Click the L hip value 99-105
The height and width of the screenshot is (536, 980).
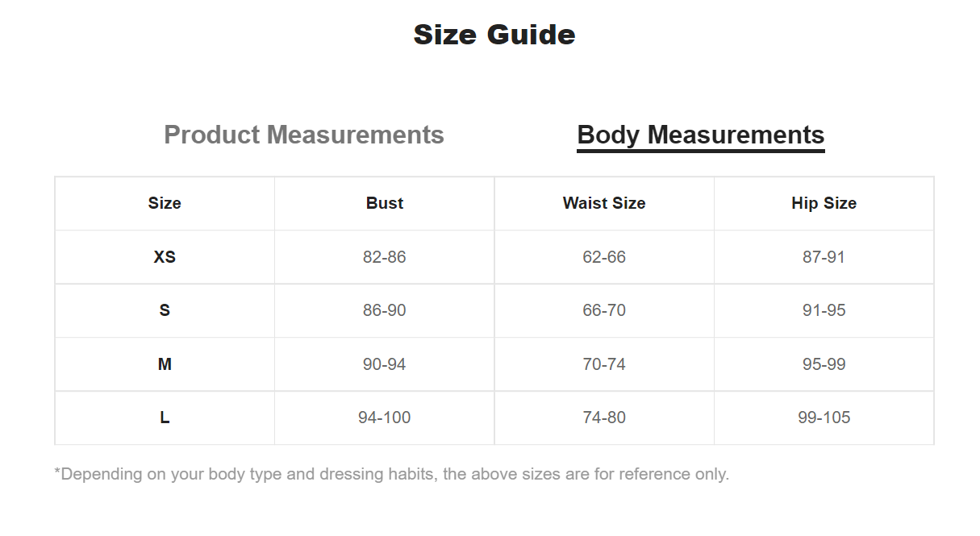824,418
